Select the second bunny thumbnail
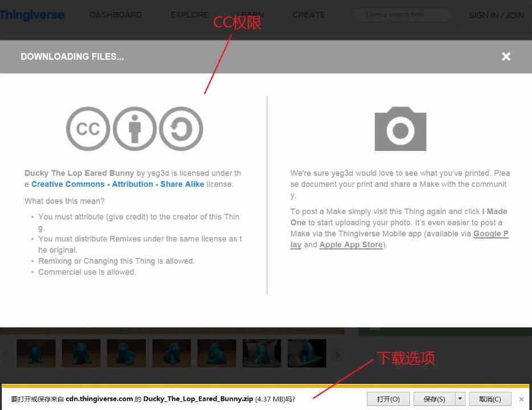Screen dimensions: 532x410 tap(81, 354)
